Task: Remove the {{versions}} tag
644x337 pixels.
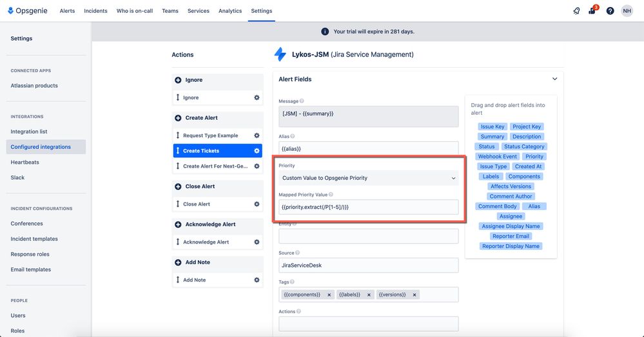Action: (415, 294)
